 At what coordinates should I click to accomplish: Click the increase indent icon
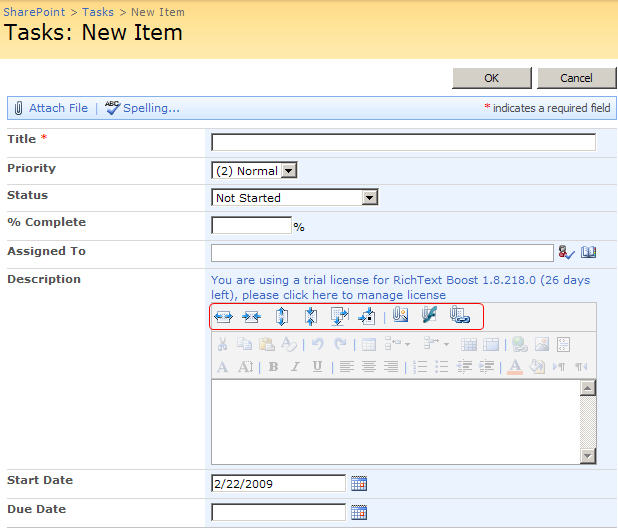[486, 367]
